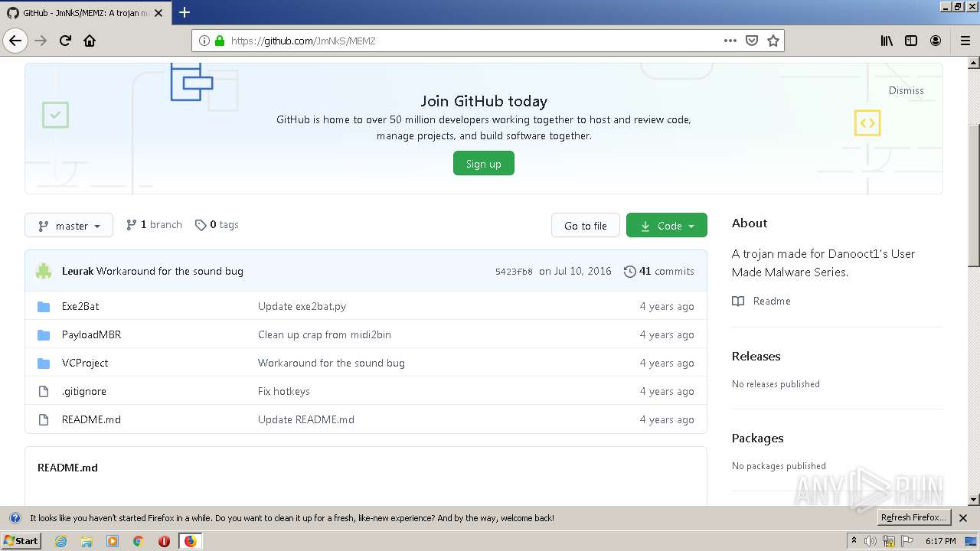980x551 pixels.
Task: Open the 'Workaround for the sound bug' latest commit
Action: [x=170, y=271]
